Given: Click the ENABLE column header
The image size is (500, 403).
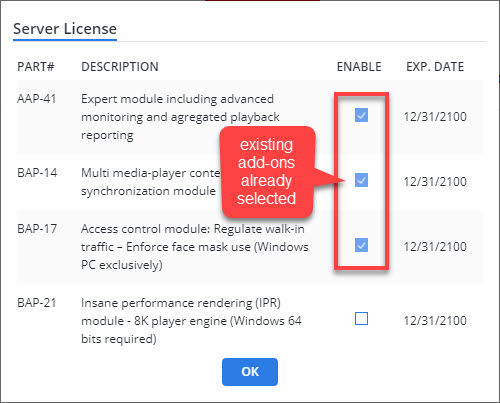Looking at the screenshot, I should click(359, 67).
